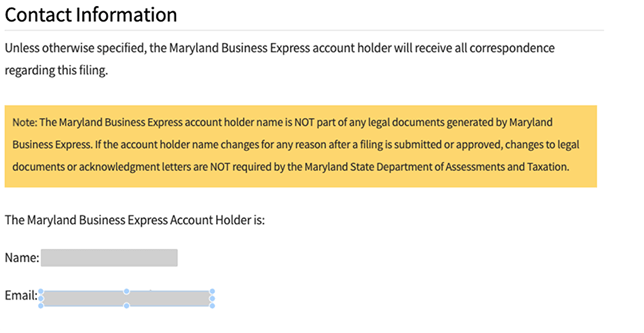
Task: Select the gray Email field box
Action: click(127, 299)
